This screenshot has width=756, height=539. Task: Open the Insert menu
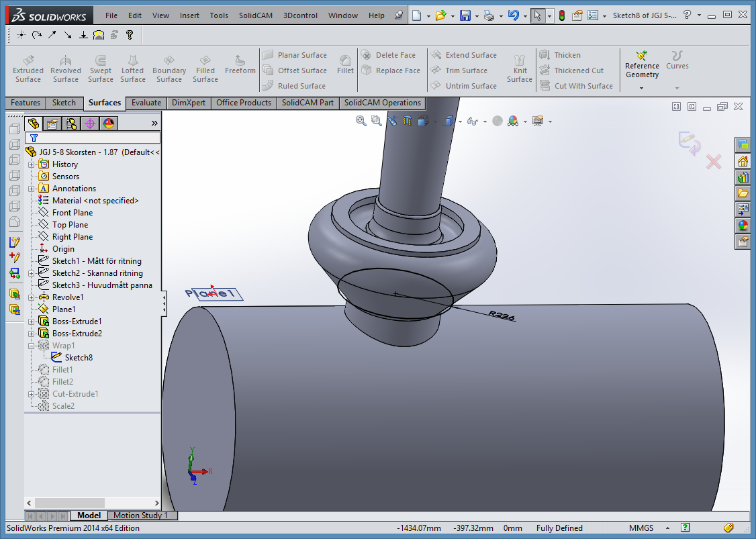point(189,15)
